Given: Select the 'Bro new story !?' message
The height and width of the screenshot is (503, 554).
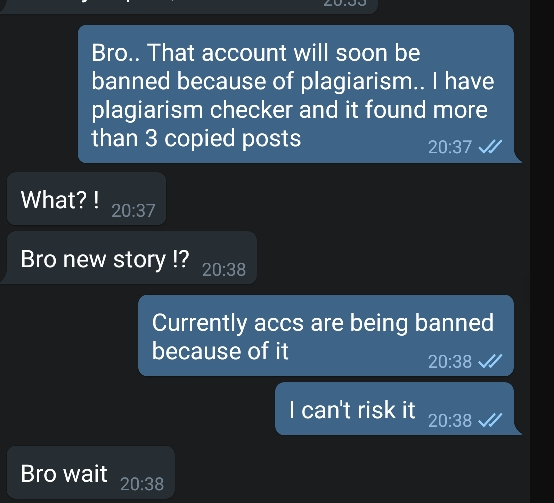Looking at the screenshot, I should (x=129, y=258).
